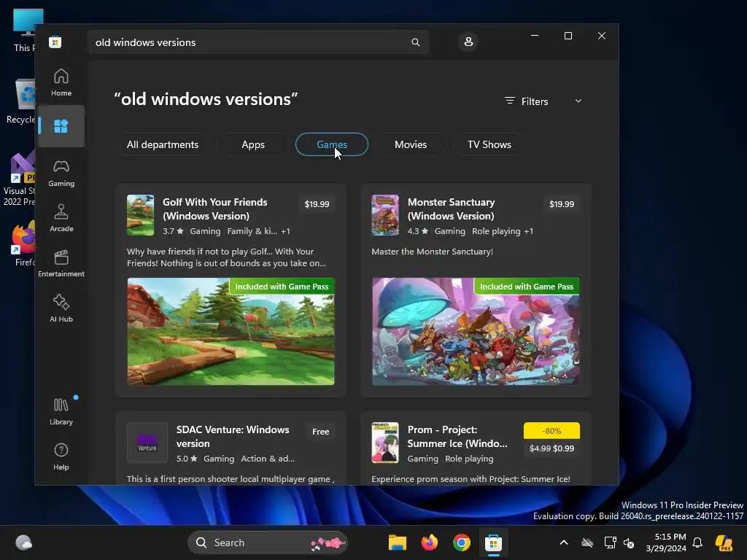This screenshot has height=560, width=747.
Task: Click the $0.99 sale price for Prom Project
Action: click(564, 448)
